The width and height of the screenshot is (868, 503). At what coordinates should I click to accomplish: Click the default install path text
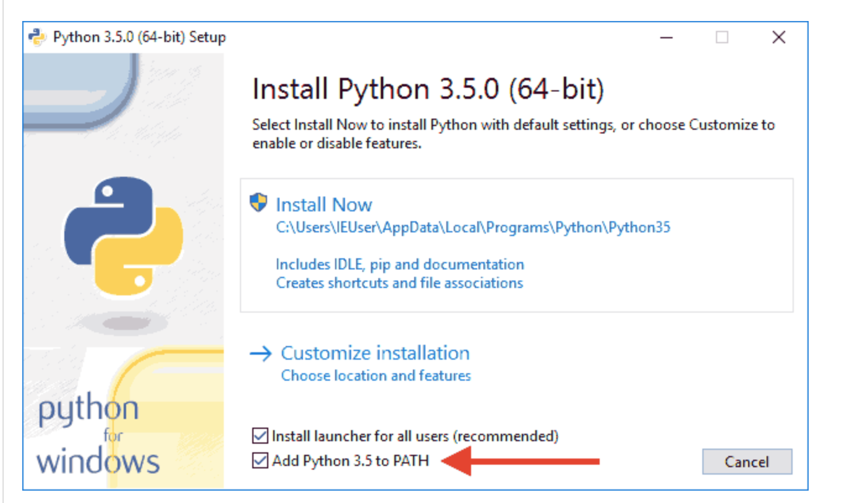tap(473, 227)
